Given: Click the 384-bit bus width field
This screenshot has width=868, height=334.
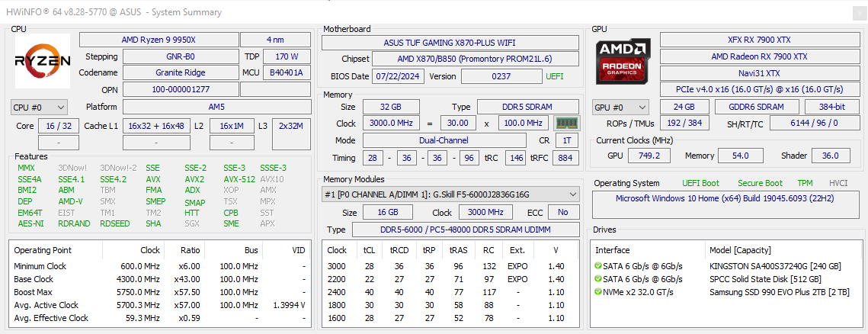Looking at the screenshot, I should pyautogui.click(x=831, y=107).
